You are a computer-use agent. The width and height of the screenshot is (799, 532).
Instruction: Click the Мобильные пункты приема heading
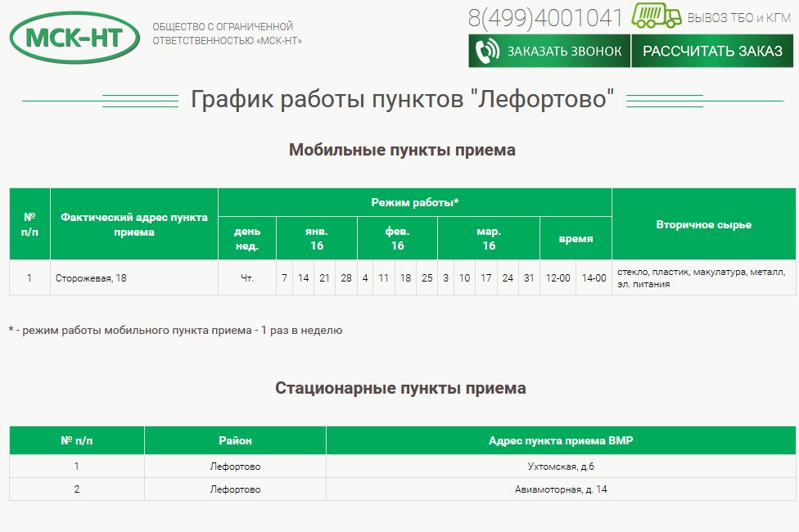tap(402, 150)
